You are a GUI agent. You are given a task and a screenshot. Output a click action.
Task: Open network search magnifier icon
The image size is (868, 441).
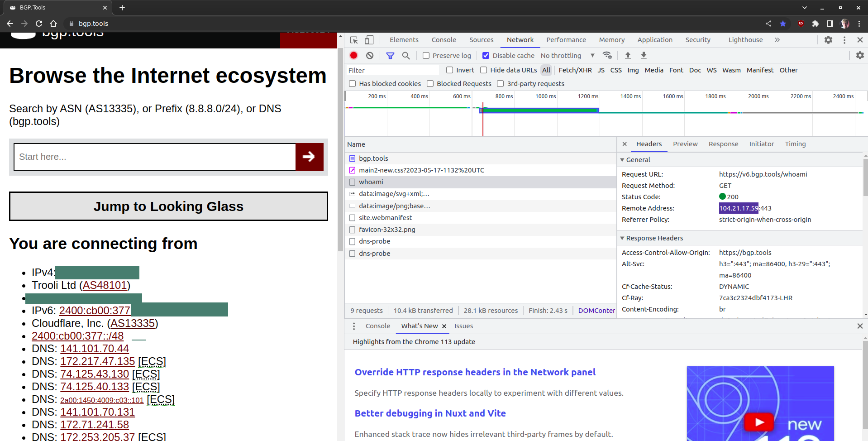tap(406, 55)
